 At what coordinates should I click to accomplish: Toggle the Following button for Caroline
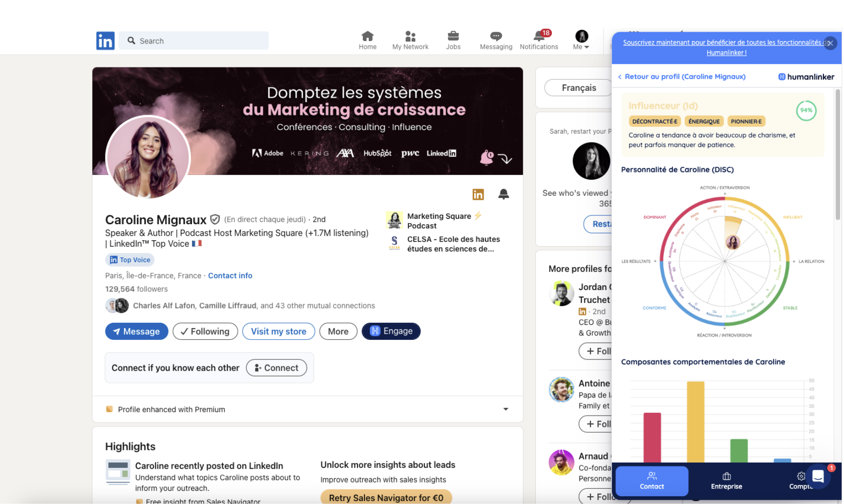pos(205,331)
